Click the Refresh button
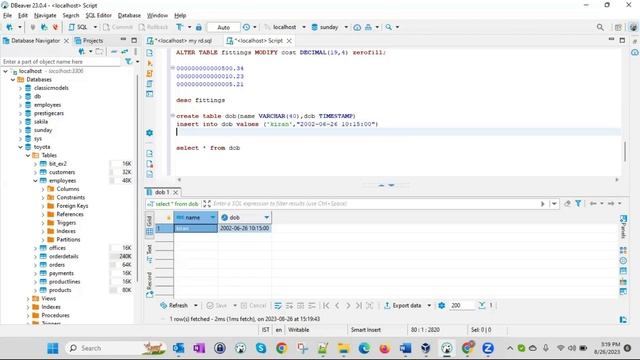The image size is (640, 360). tap(175, 305)
